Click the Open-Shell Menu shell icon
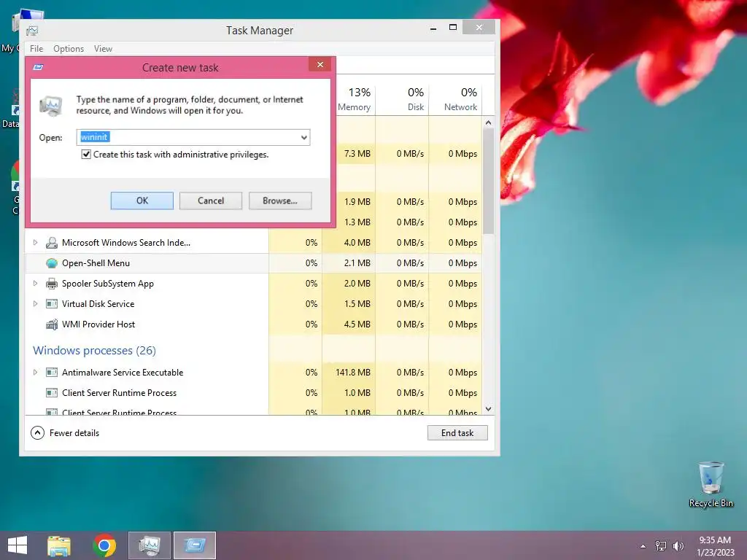 52,263
